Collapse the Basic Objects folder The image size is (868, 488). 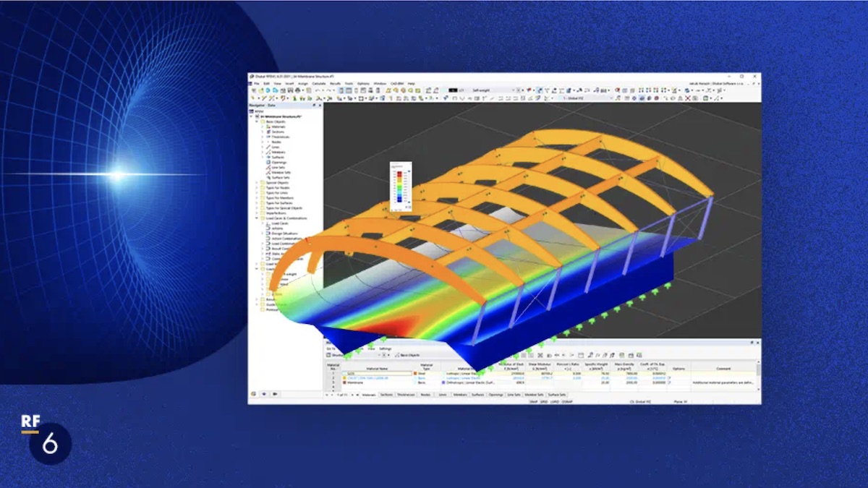tap(257, 121)
